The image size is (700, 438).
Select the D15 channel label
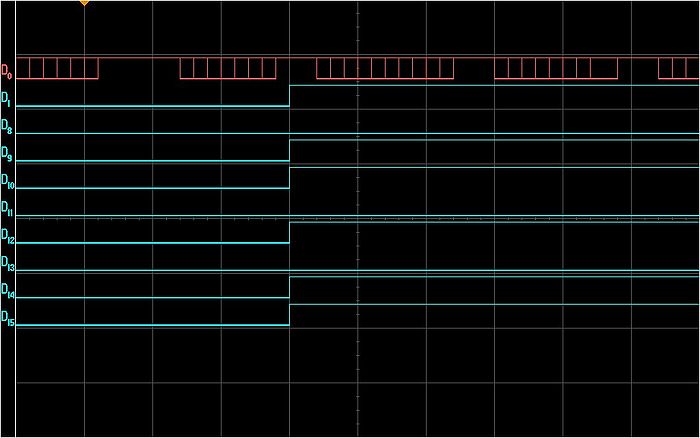click(8, 319)
